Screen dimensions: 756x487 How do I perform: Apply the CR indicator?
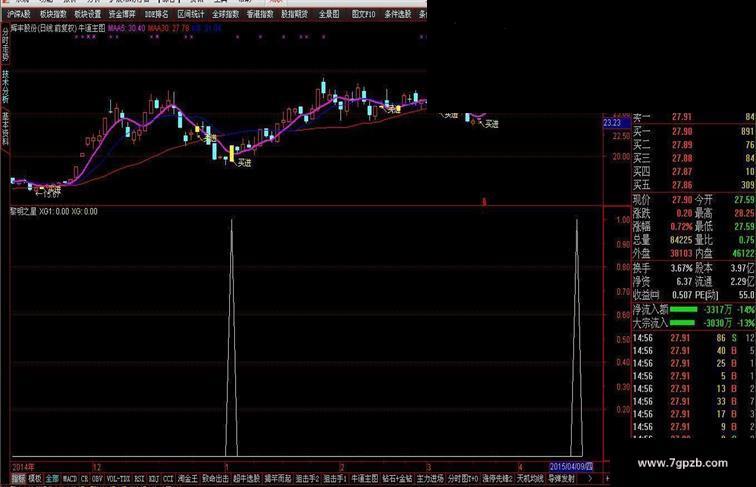pyautogui.click(x=85, y=479)
